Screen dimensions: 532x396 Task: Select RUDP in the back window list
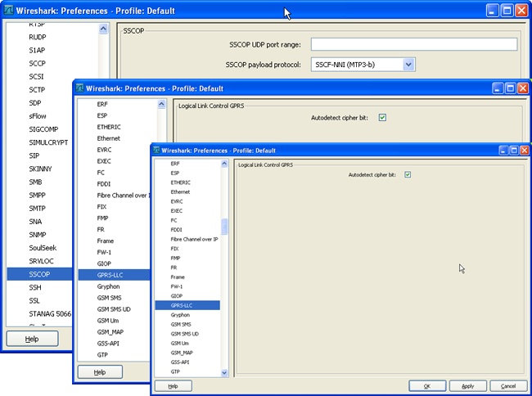[x=38, y=37]
